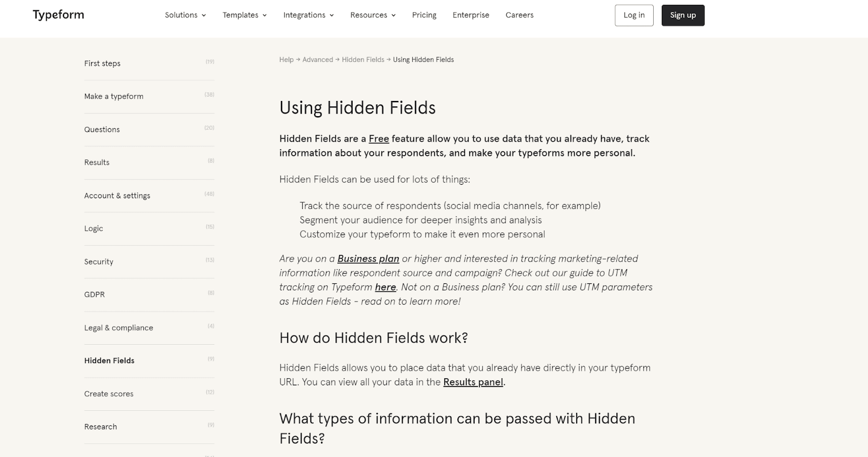
Task: Go to Advanced breadcrumb link
Action: click(317, 60)
